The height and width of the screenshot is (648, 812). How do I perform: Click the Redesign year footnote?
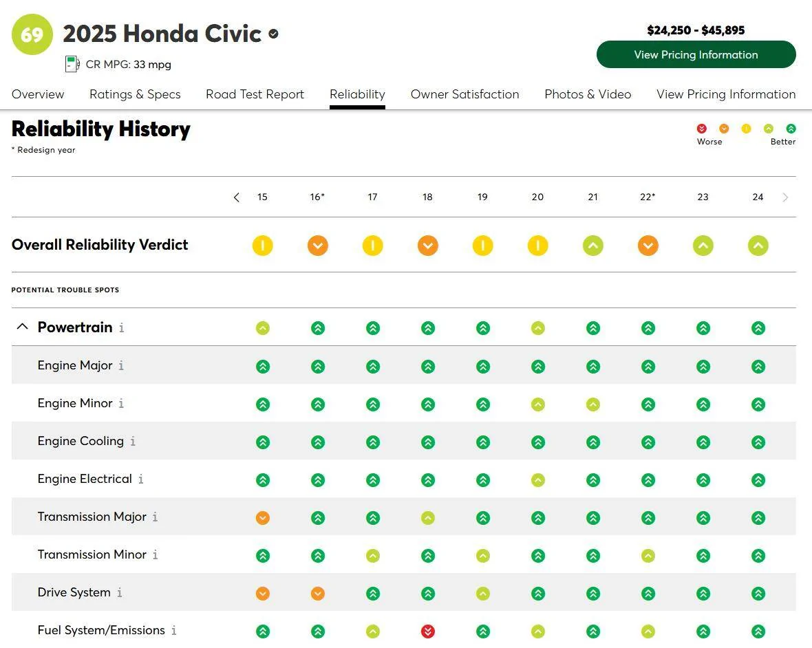click(x=43, y=150)
